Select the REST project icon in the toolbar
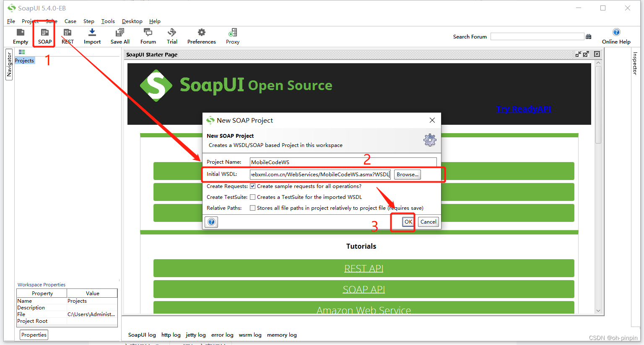The image size is (644, 345). (67, 36)
